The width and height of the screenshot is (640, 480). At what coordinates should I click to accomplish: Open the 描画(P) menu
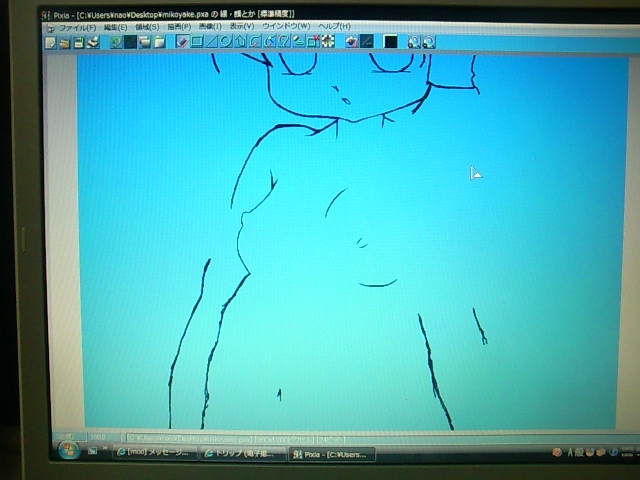[179, 27]
